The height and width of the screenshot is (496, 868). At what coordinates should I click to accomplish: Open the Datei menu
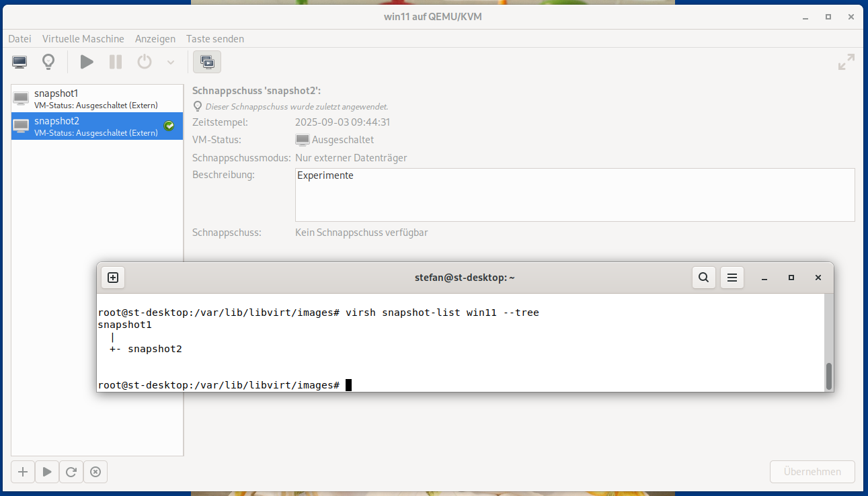click(x=20, y=39)
